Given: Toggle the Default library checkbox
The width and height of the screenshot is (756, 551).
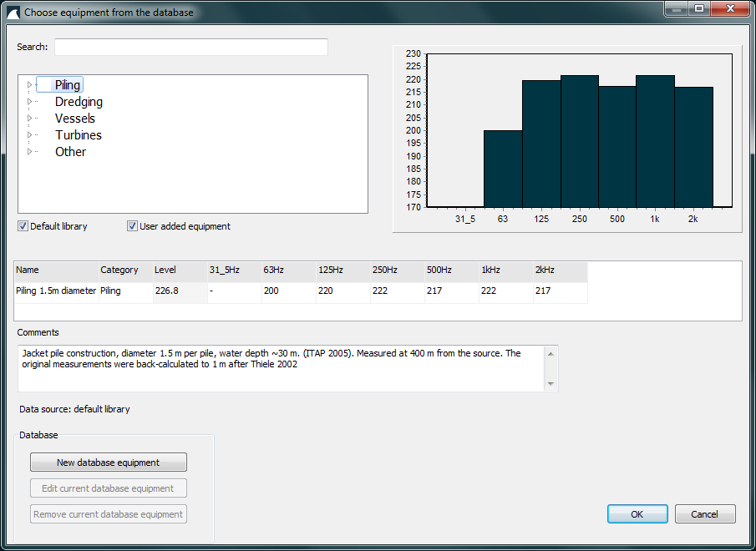Looking at the screenshot, I should pos(23,226).
